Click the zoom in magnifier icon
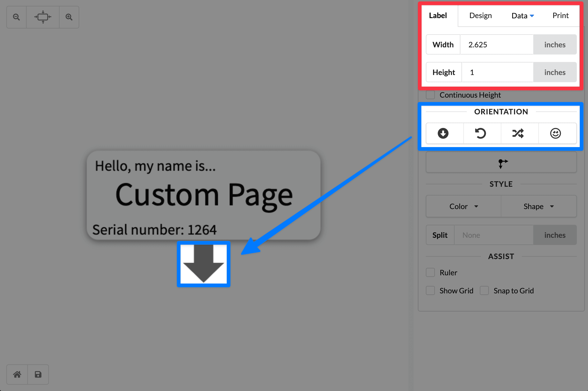This screenshot has width=588, height=391. coord(69,17)
